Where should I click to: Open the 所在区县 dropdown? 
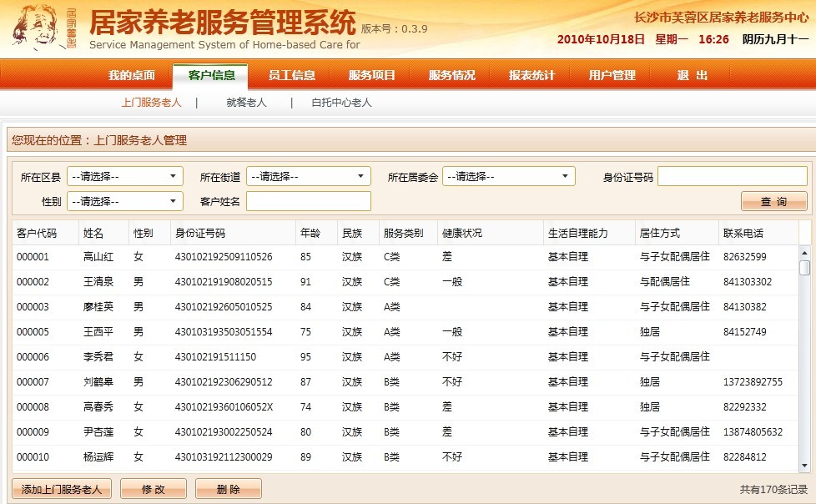tap(124, 176)
